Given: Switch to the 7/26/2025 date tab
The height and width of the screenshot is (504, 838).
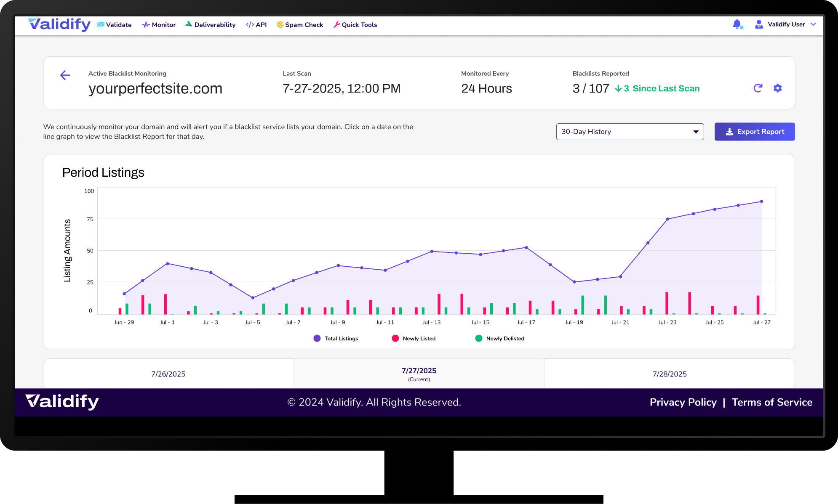Looking at the screenshot, I should pyautogui.click(x=168, y=374).
